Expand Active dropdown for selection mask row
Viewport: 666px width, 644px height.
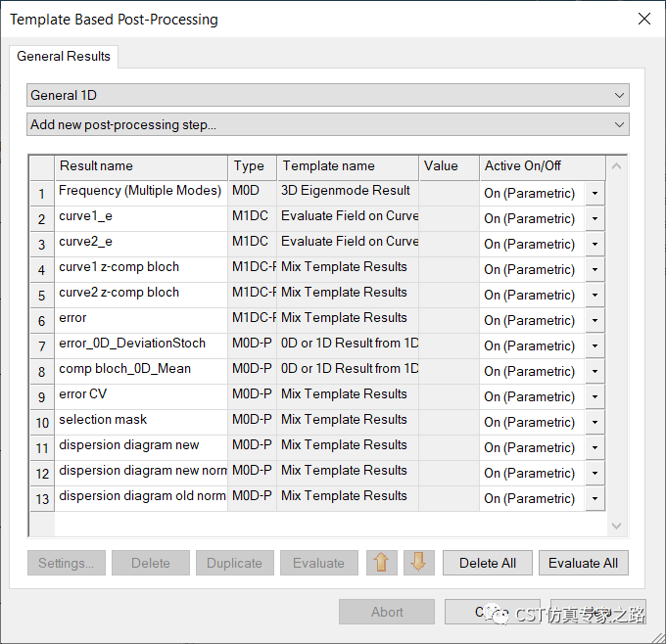pos(595,423)
